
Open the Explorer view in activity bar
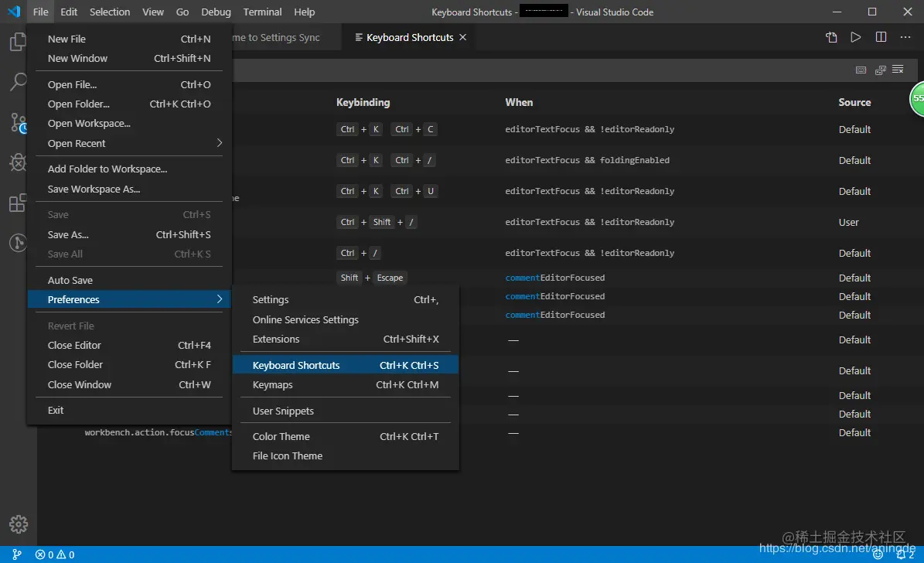(x=18, y=42)
